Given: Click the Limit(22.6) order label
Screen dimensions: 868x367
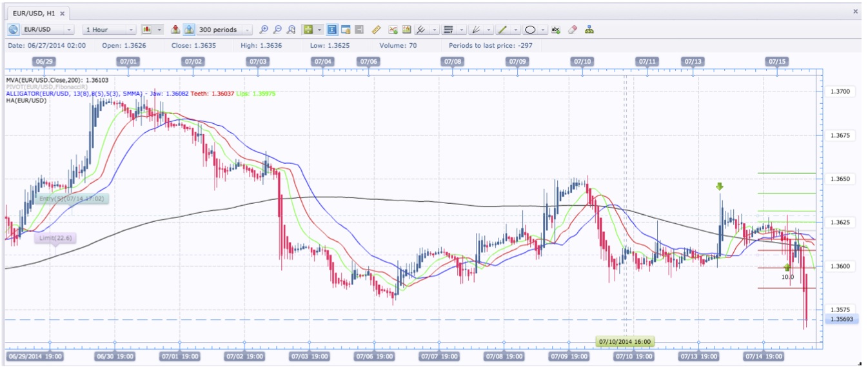Looking at the screenshot, I should [55, 238].
